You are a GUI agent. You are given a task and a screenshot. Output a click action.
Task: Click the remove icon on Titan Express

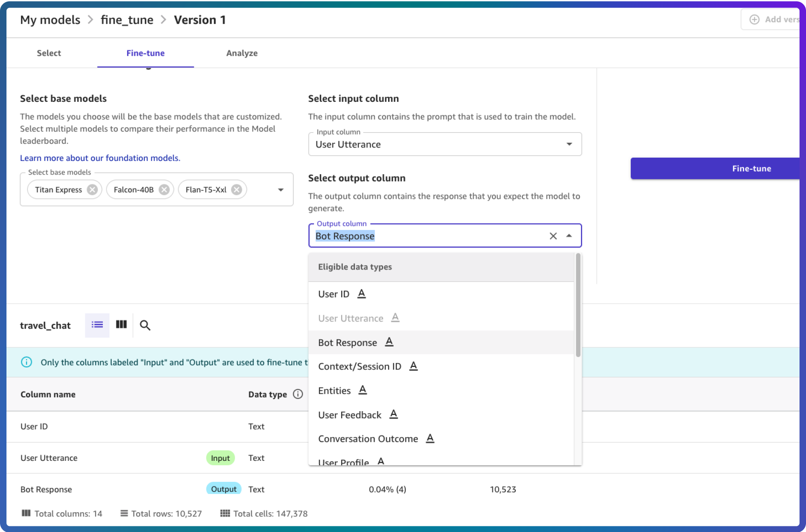92,190
